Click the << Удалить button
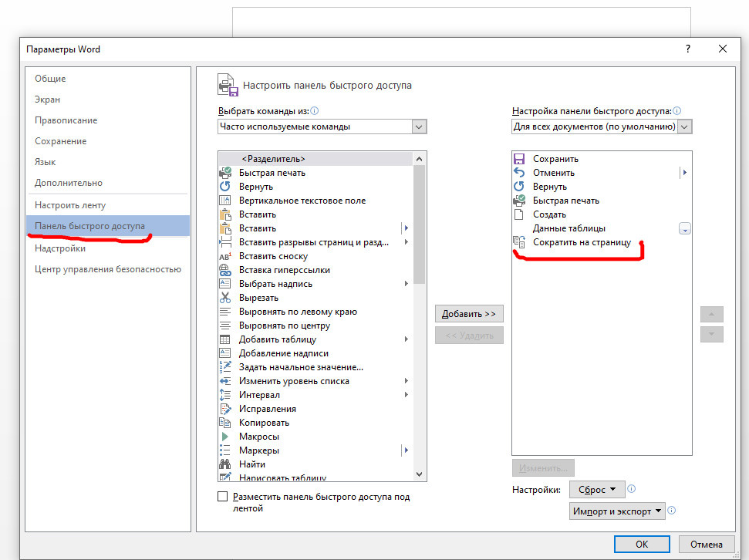This screenshot has height=560, width=749. 469,336
